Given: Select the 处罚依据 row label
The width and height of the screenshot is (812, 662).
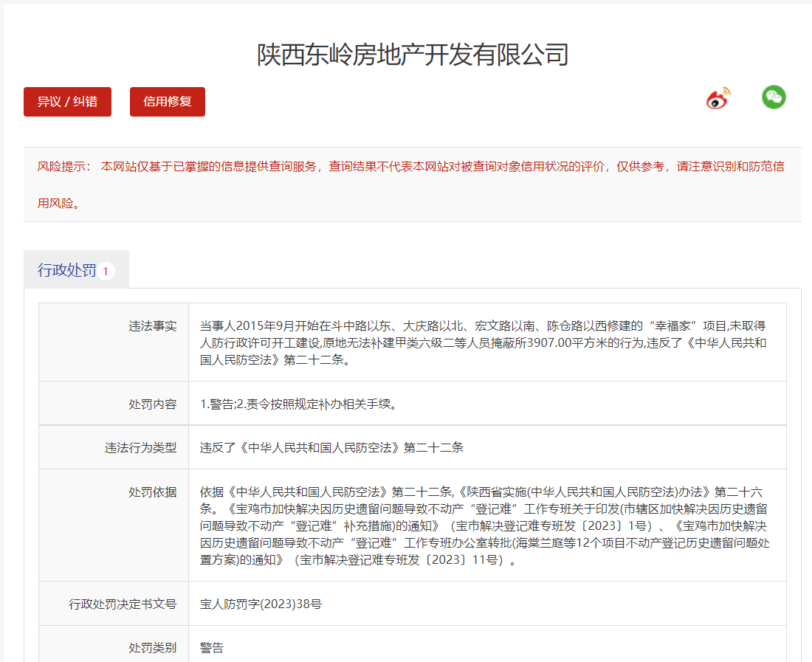Looking at the screenshot, I should [153, 492].
